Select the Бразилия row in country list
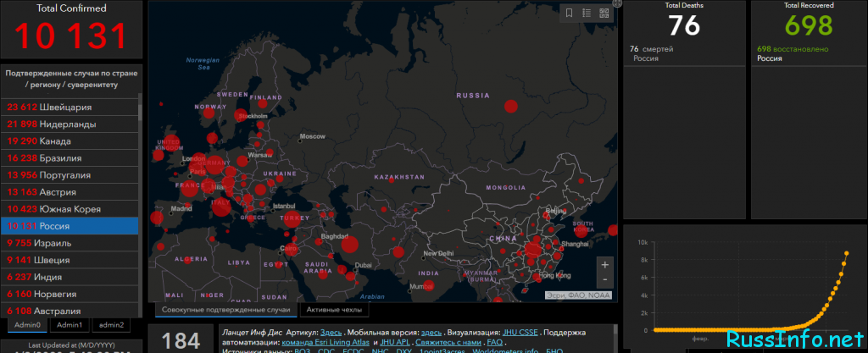868x353 pixels. pyautogui.click(x=70, y=158)
